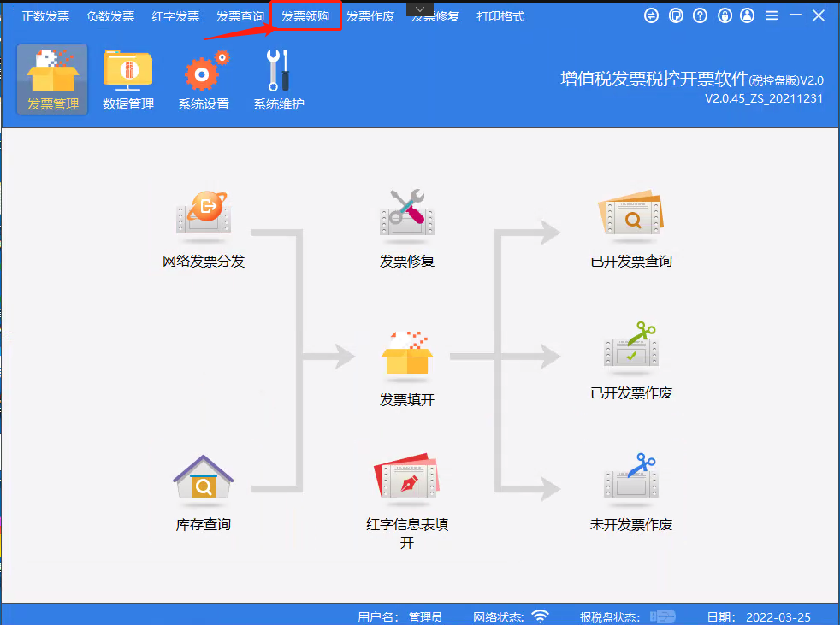Collapse the top dropdown chevron tab
This screenshot has width=840, height=625.
420,9
